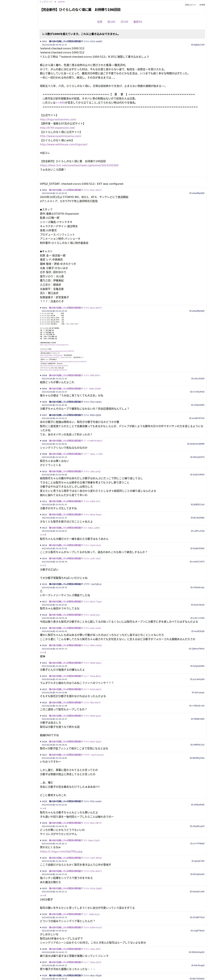The height and width of the screenshot is (980, 210).
Task: Click the post number 0016
Action: point(45,584)
